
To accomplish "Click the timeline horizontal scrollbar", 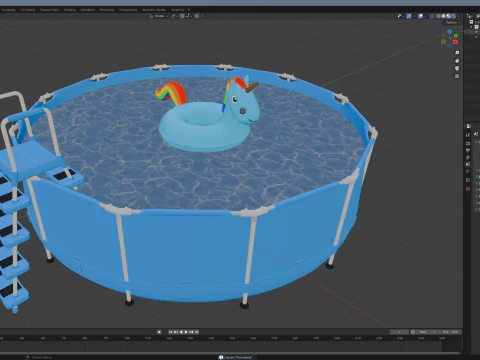I will click(230, 352).
